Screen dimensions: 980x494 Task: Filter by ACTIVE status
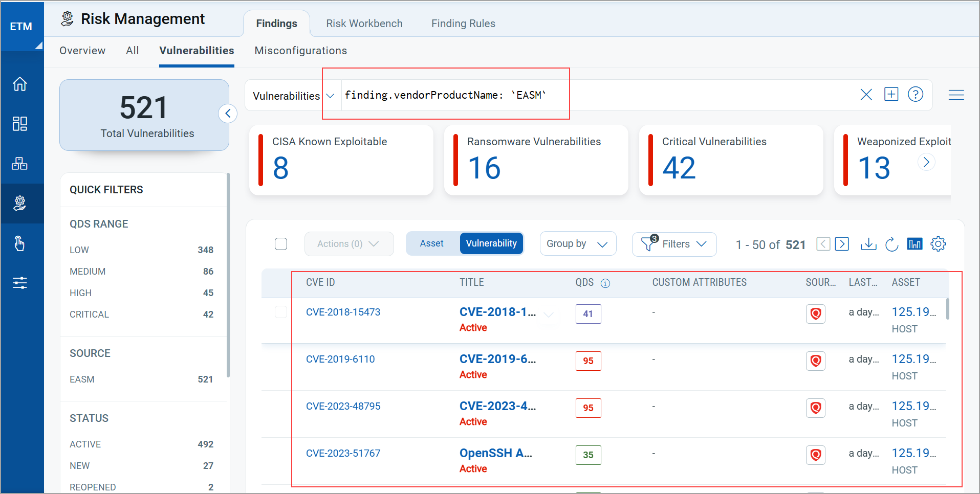[x=141, y=444]
